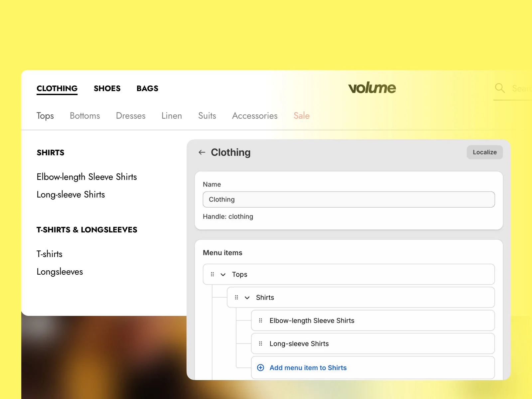Click the Clothing panel title
Viewport: 532px width, 399px height.
point(231,152)
